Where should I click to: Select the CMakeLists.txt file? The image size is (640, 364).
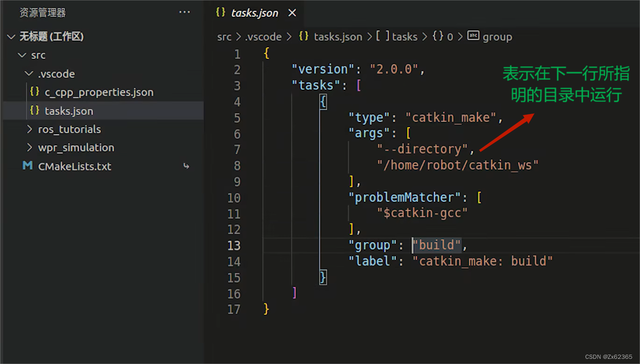pos(75,166)
